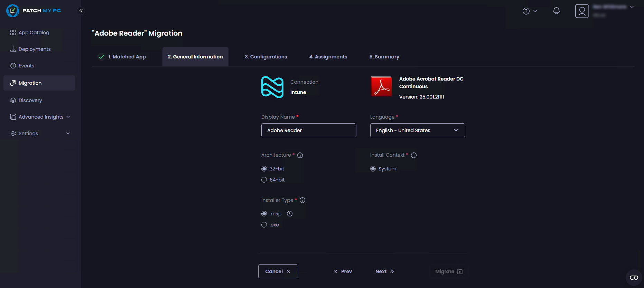Select System install context

[373, 169]
